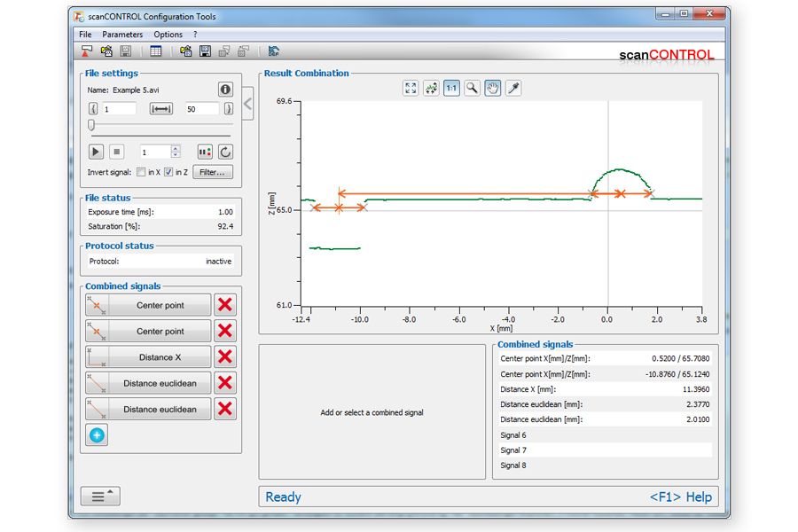The image size is (798, 532).
Task: Add a new combined signal with plus icon
Action: (97, 435)
